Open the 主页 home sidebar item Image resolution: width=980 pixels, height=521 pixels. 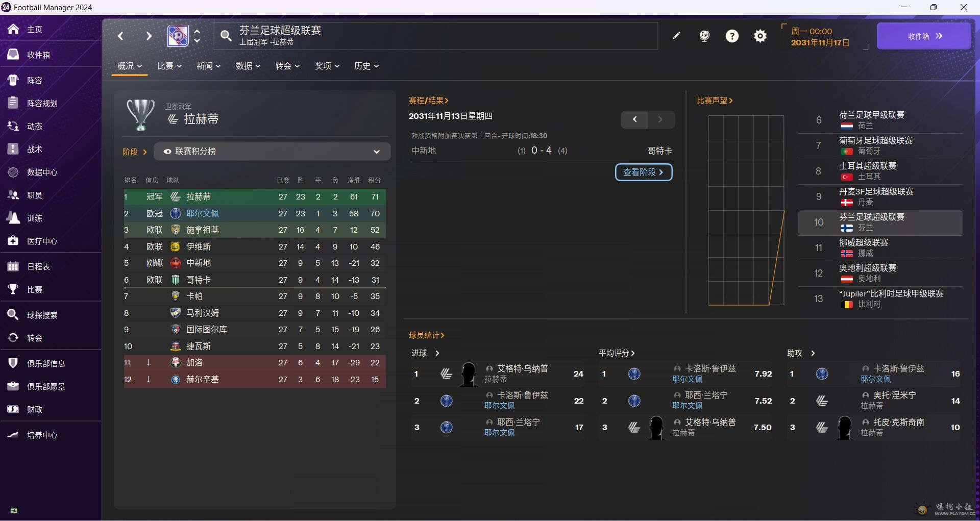click(x=34, y=30)
